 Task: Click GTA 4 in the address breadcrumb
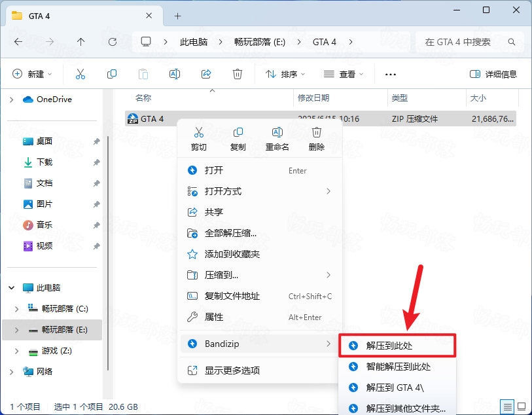[325, 42]
